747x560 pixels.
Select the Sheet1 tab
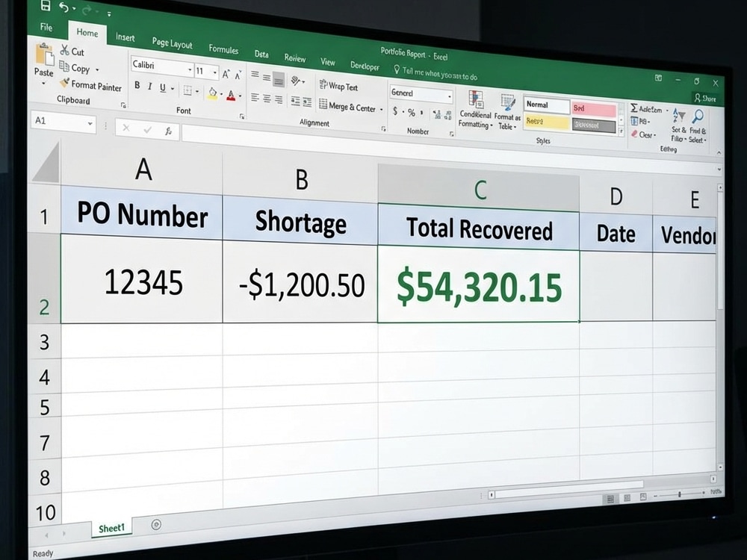pyautogui.click(x=111, y=528)
